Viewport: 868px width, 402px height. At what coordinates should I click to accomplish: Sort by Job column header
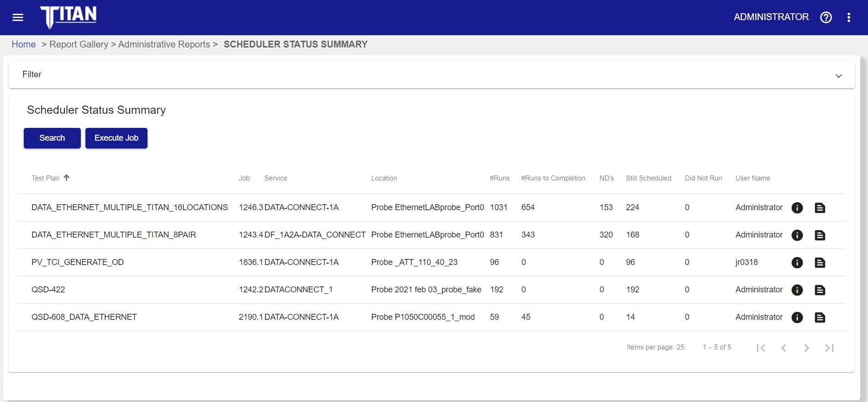[244, 178]
